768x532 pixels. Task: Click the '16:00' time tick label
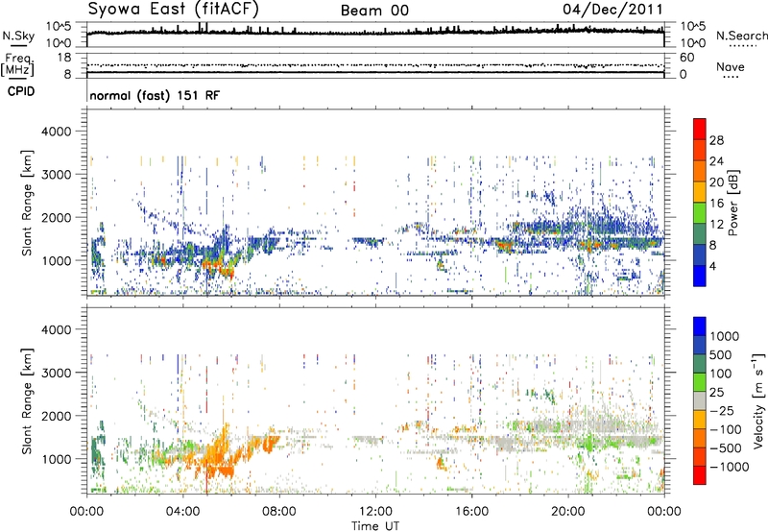471,512
